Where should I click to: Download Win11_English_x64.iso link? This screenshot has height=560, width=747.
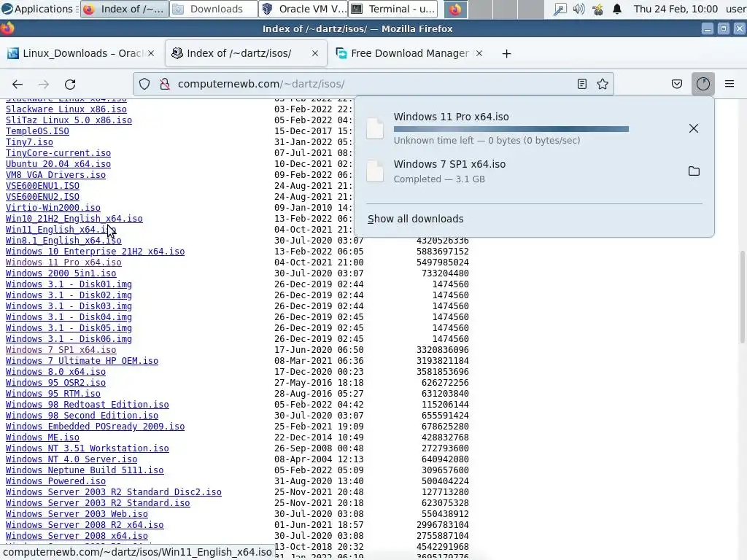(x=61, y=230)
